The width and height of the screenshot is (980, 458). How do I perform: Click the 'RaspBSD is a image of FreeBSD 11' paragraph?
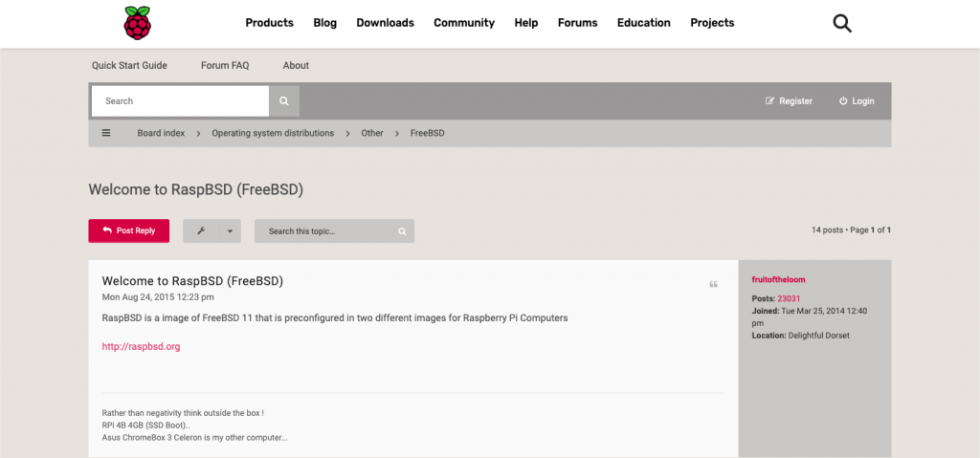coord(335,318)
